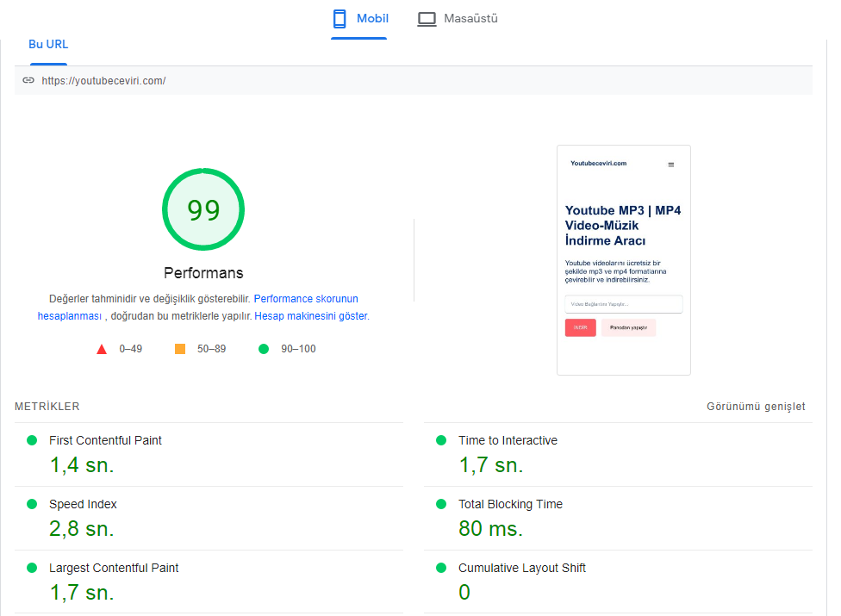
Task: Click the Speed Index label
Action: [83, 504]
